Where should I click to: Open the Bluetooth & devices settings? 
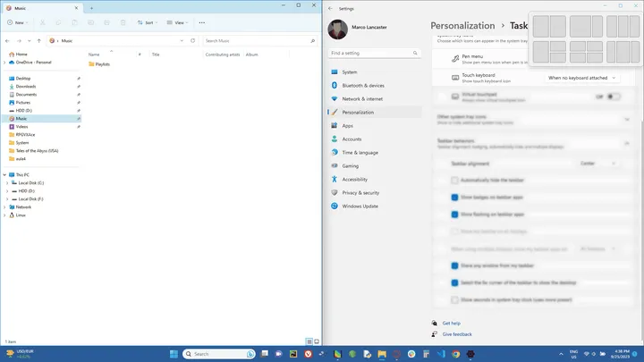362,86
